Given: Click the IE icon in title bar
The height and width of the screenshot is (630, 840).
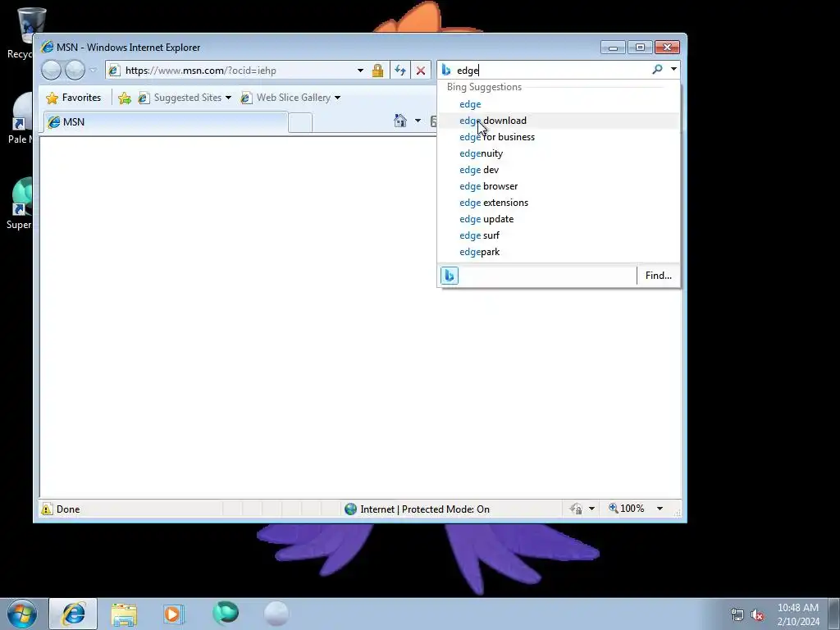Looking at the screenshot, I should coord(47,47).
